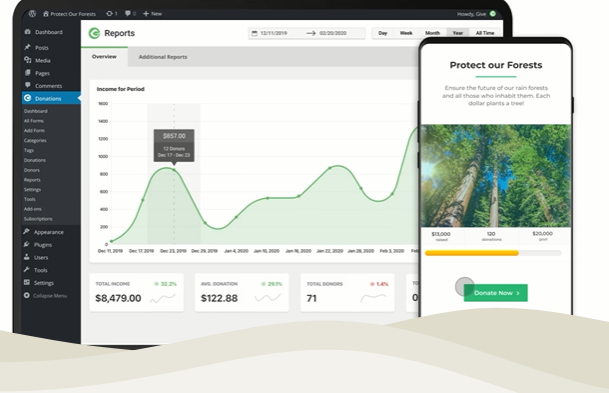Open Add-ons submenu item
The image size is (609, 393).
[x=33, y=209]
